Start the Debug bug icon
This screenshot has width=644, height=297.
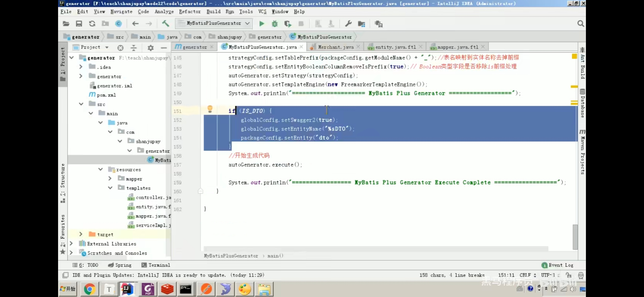tap(274, 24)
